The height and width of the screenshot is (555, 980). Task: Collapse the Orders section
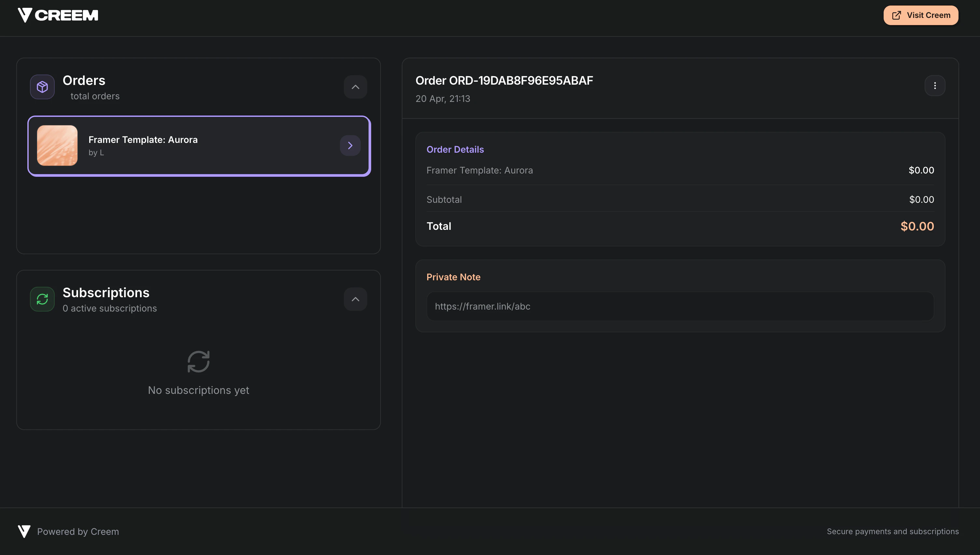pos(355,87)
